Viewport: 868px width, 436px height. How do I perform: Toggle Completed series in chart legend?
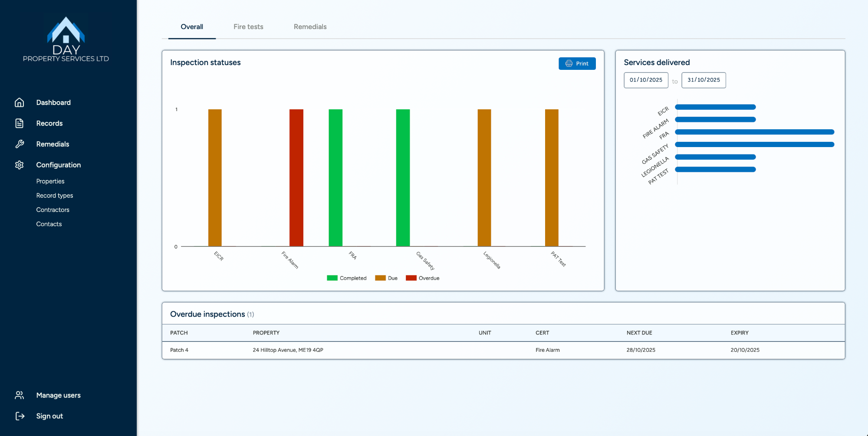click(x=347, y=278)
